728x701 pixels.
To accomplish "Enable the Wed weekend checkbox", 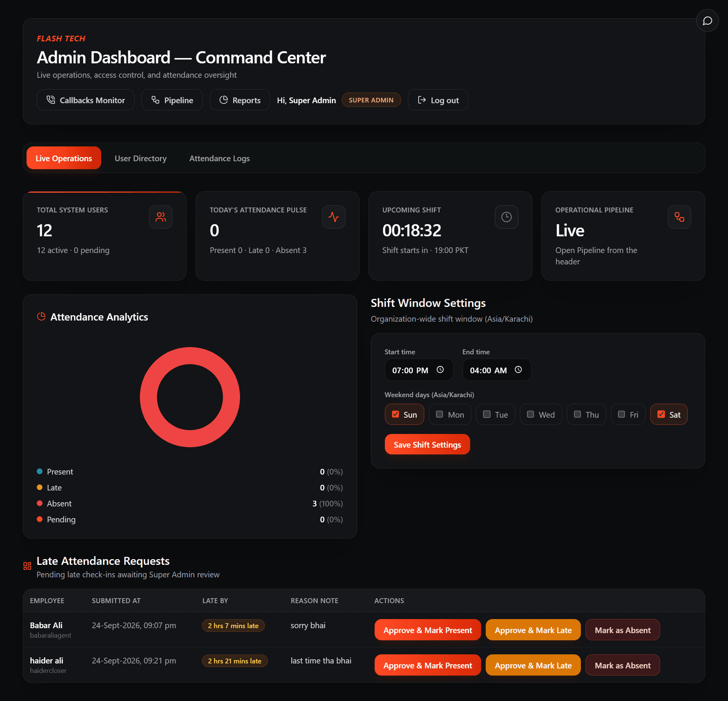I will [x=530, y=414].
